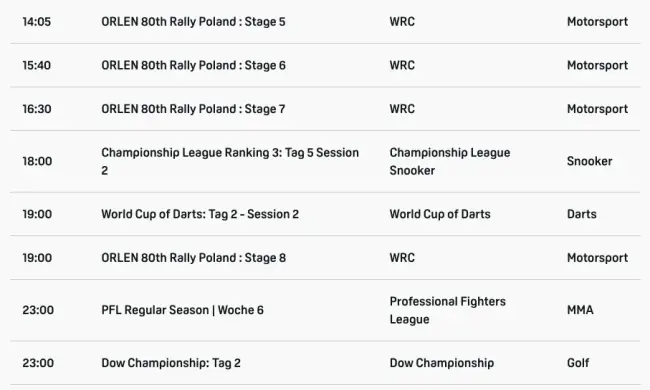Click the Championship League Snooker competition name

[450, 161]
